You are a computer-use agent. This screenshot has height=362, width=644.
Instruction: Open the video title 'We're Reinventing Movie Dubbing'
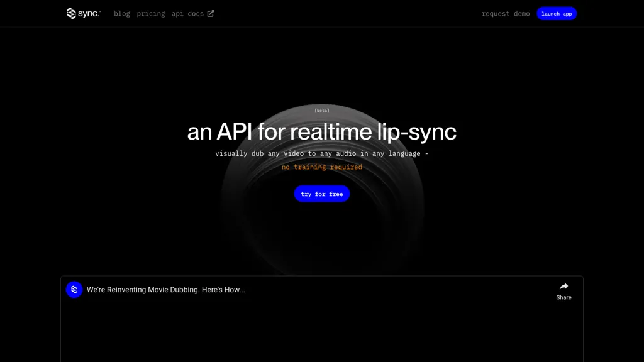tap(167, 290)
